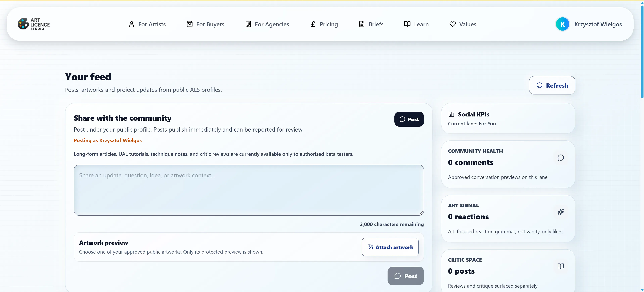The image size is (644, 292).
Task: Open the Learn section
Action: pyautogui.click(x=416, y=24)
